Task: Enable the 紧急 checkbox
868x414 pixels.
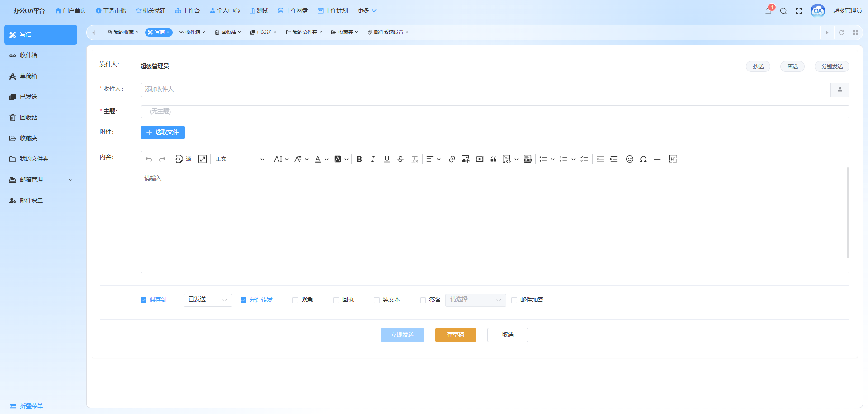Action: [x=295, y=300]
